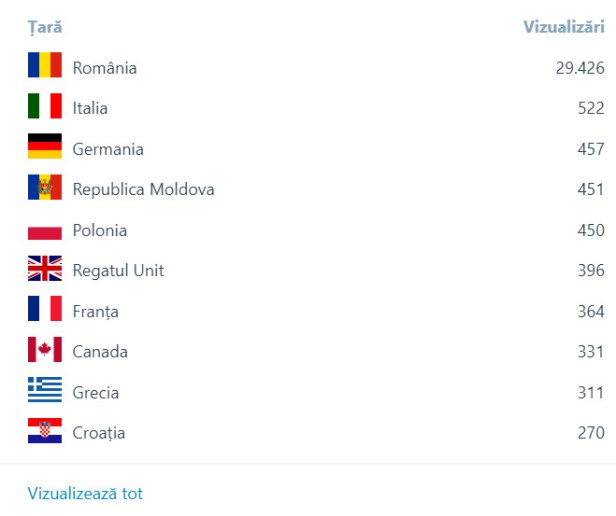
Task: Select the Germania flag icon
Action: pyautogui.click(x=45, y=148)
